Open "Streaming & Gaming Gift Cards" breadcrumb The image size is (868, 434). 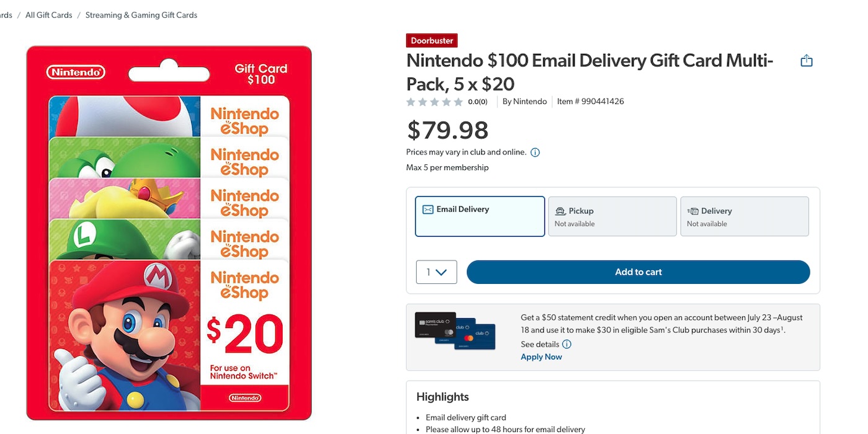[x=141, y=14]
